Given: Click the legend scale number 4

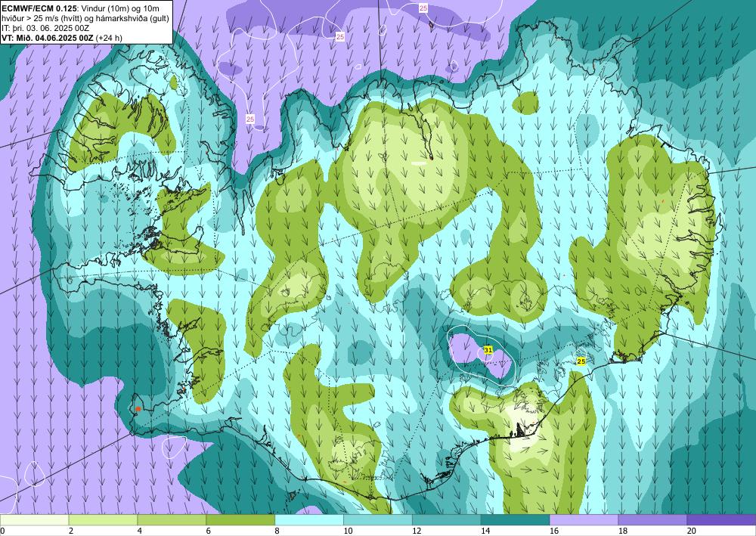Looking at the screenshot, I should (x=139, y=531).
